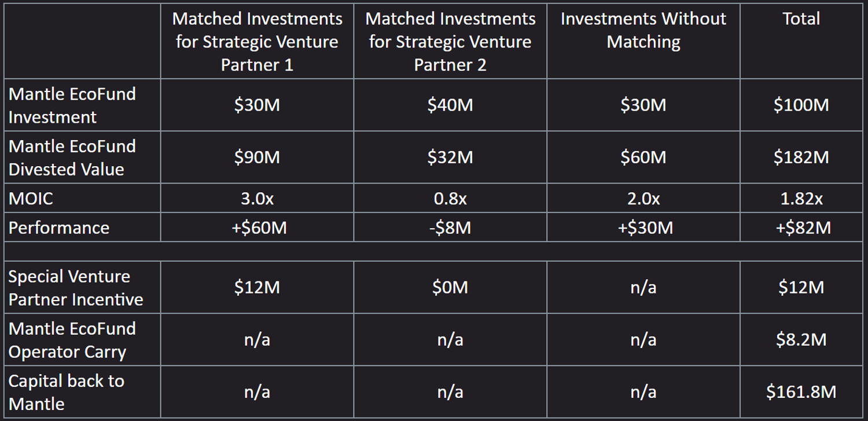Click the $182M total divested value cell

click(x=801, y=157)
